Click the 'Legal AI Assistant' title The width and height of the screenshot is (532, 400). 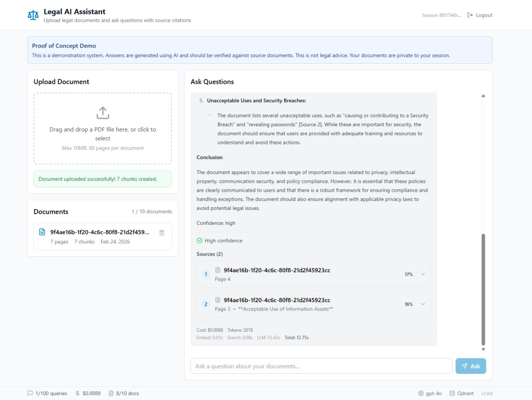74,12
